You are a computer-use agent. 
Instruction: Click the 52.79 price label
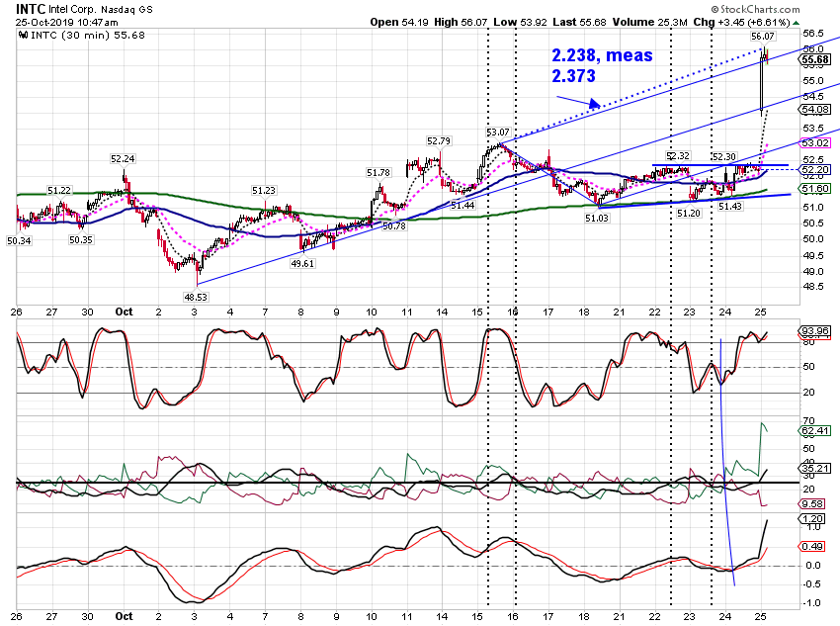[x=439, y=141]
